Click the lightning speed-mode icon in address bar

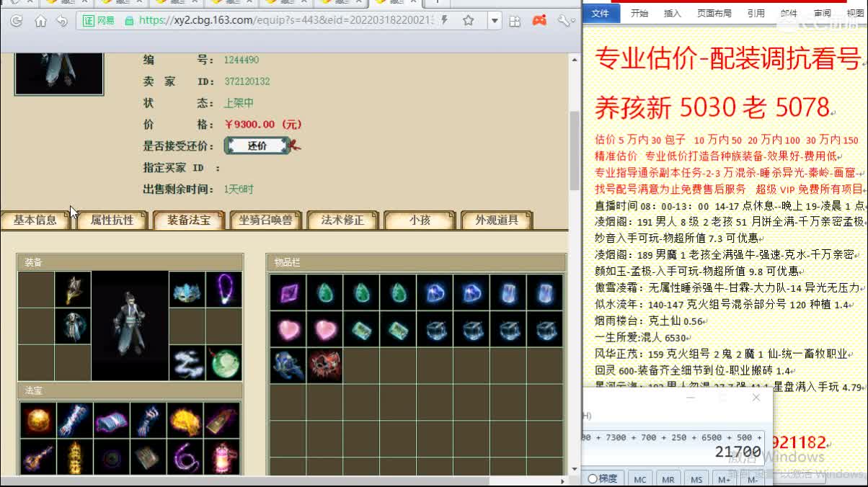click(445, 20)
